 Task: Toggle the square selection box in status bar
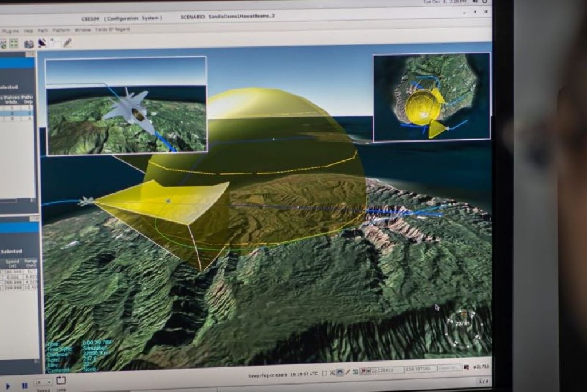coord(324,372)
